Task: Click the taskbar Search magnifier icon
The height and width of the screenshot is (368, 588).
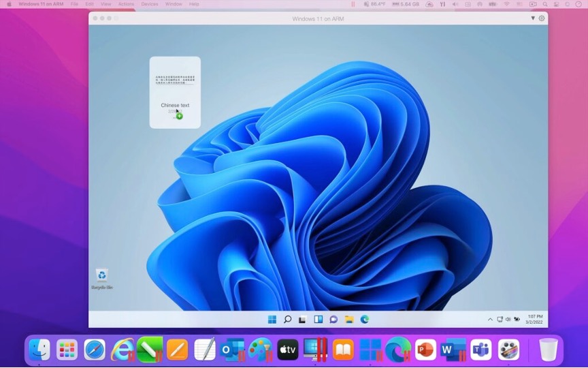Action: click(287, 319)
